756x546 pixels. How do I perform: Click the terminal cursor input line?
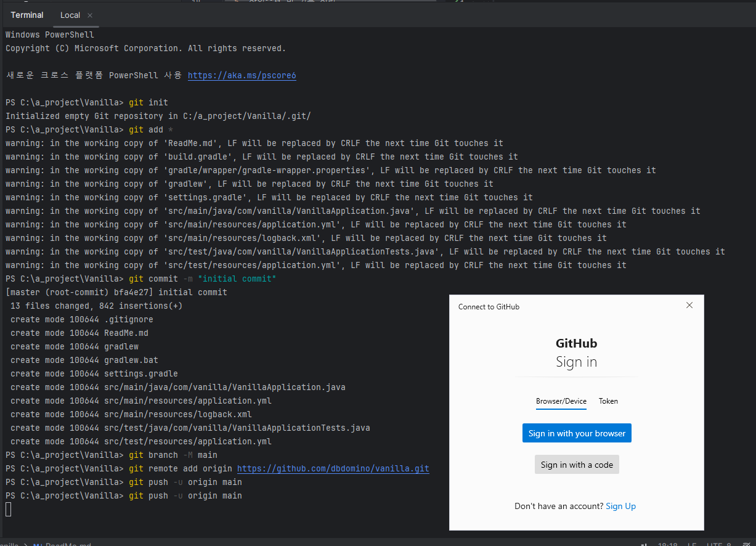(x=8, y=509)
